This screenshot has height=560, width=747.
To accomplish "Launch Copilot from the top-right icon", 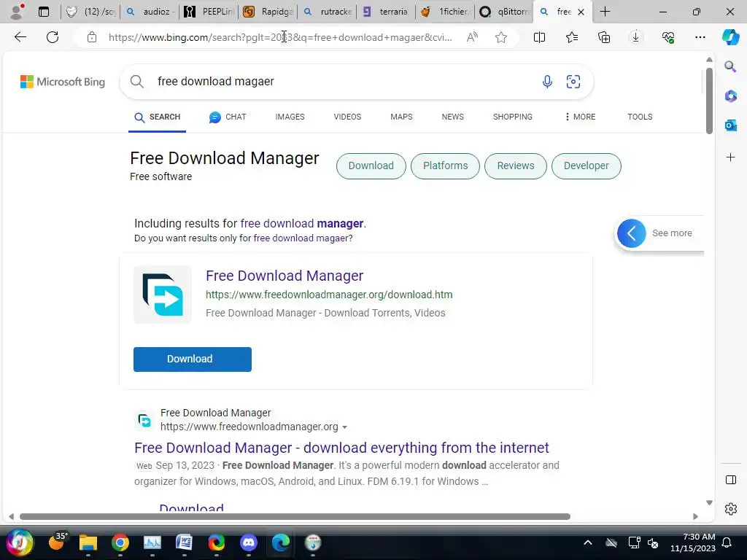I will coord(730,37).
